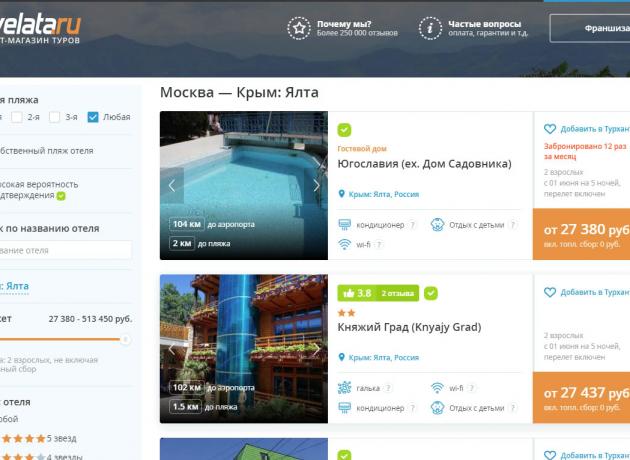Select the 5 звезд hotel category
Viewport: 630px width, 460px height.
[38, 438]
